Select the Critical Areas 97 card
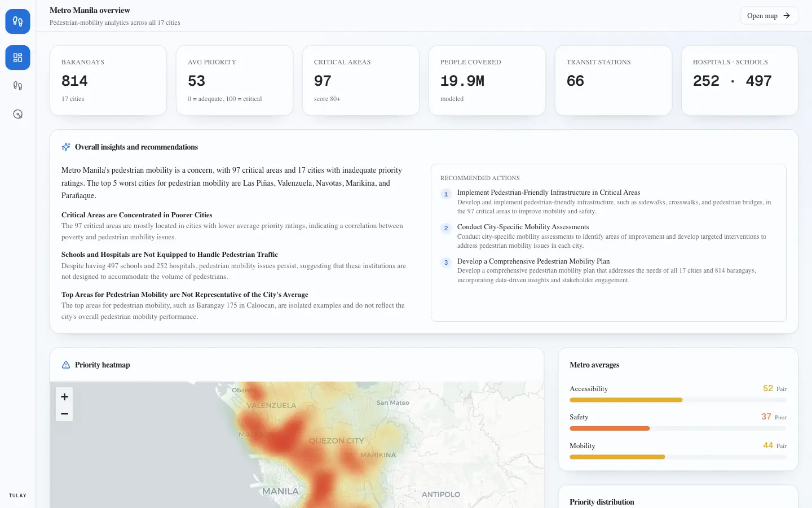Screen dimensions: 812x508 coord(361,80)
